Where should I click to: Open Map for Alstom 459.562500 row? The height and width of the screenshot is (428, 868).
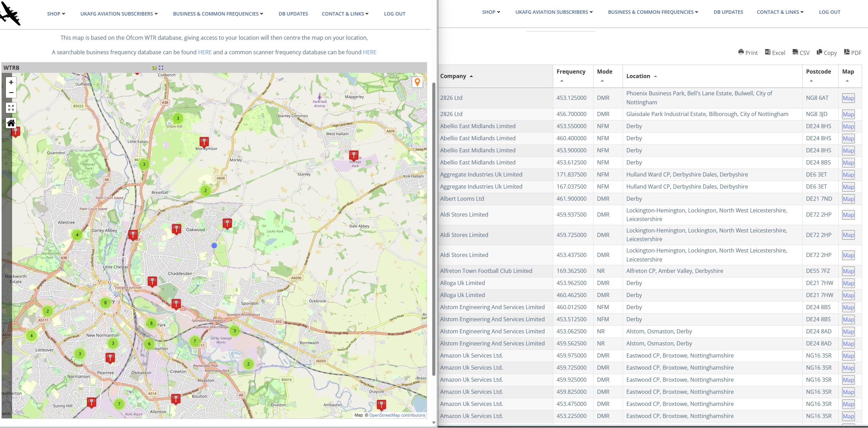coord(848,344)
